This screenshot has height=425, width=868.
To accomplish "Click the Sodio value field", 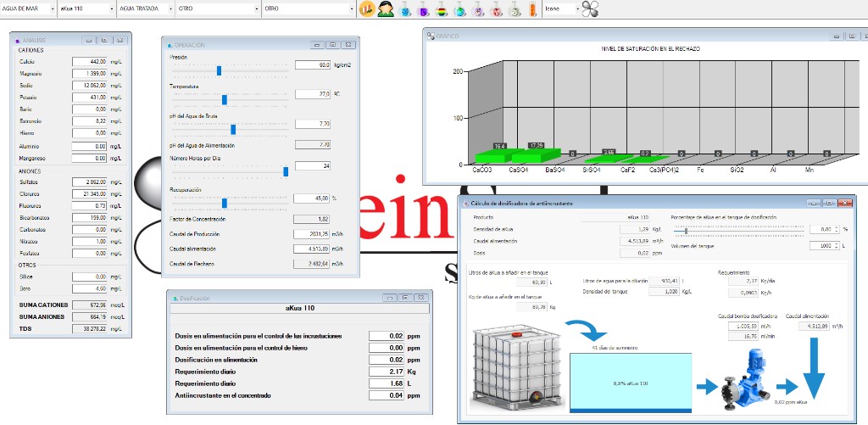I will tap(89, 86).
